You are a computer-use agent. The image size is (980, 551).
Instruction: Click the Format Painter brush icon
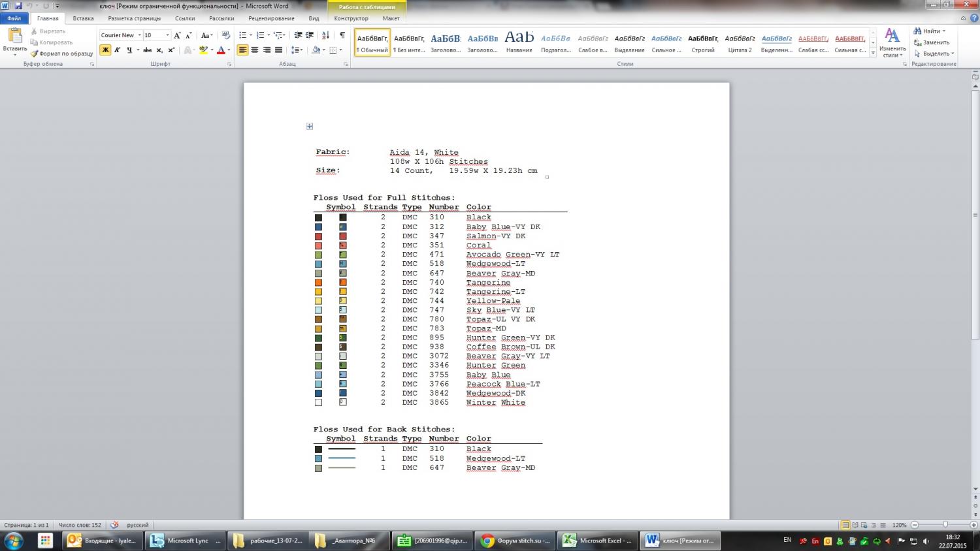(x=35, y=54)
